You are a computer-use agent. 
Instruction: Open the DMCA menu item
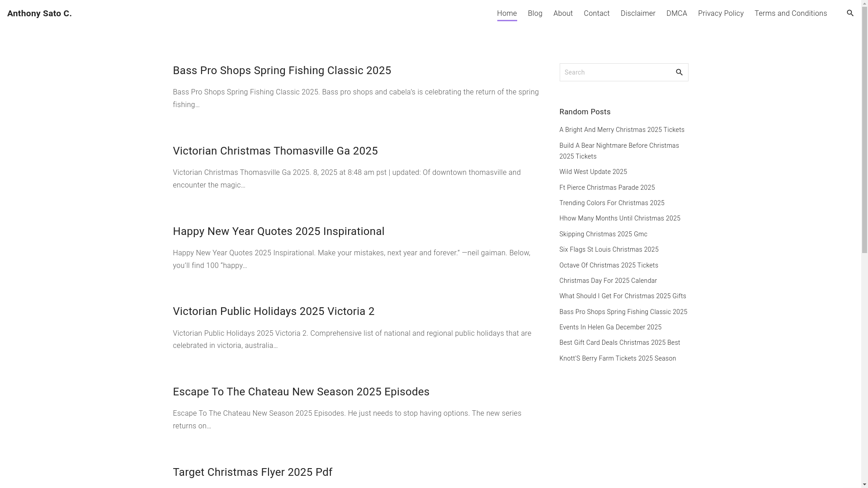pos(676,14)
